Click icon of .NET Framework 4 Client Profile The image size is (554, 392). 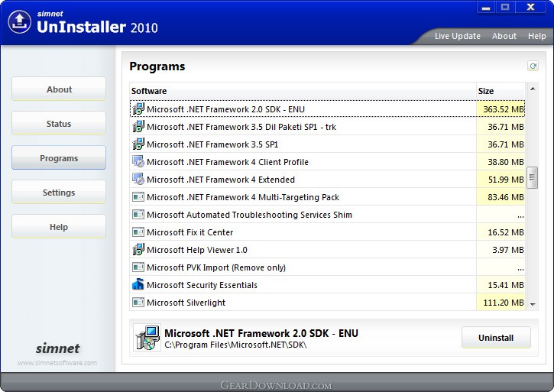[138, 161]
